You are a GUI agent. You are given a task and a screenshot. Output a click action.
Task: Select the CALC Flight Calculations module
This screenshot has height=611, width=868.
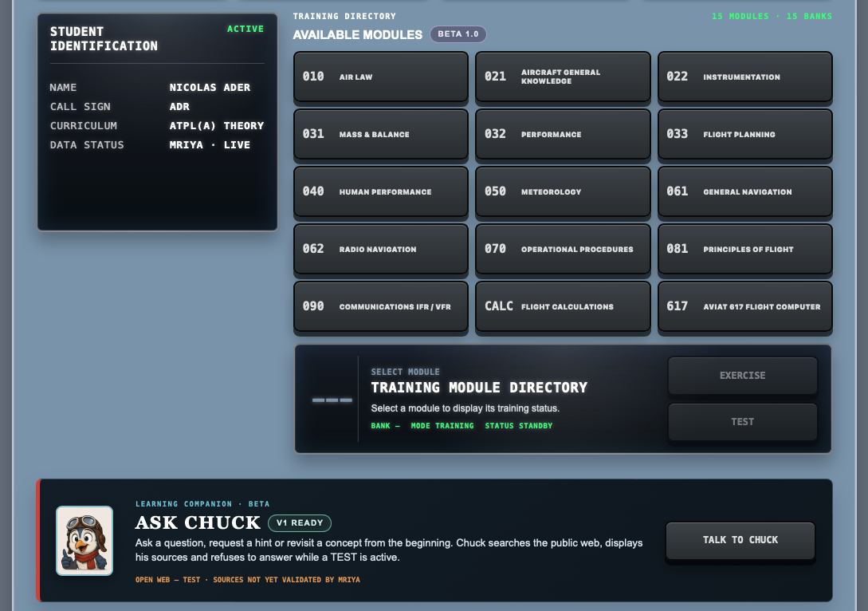563,306
